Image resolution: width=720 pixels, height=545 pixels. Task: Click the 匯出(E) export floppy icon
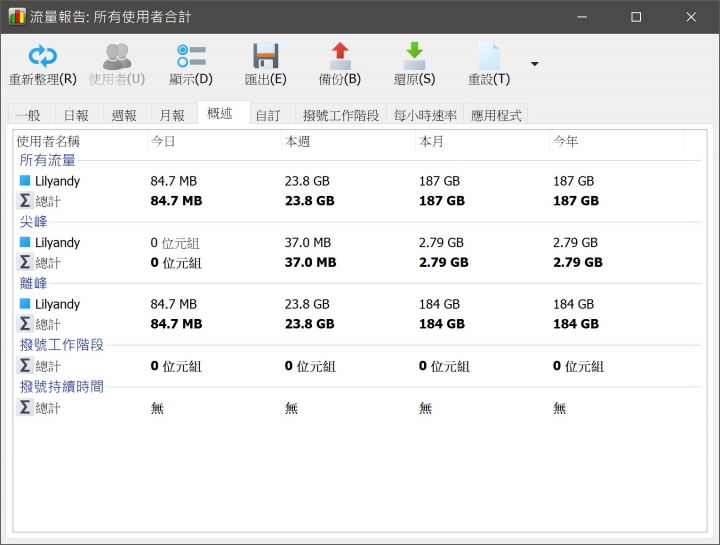pyautogui.click(x=265, y=56)
